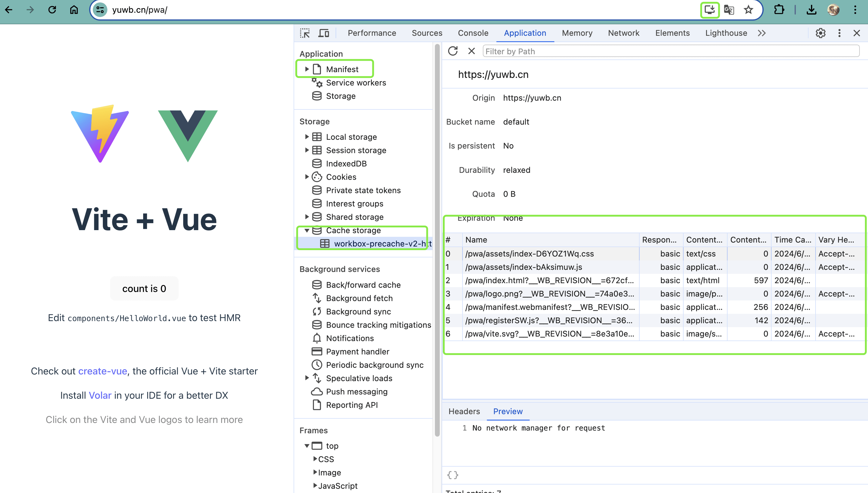Select workbox-precache-v2 cache entry
The image size is (868, 493).
376,243
